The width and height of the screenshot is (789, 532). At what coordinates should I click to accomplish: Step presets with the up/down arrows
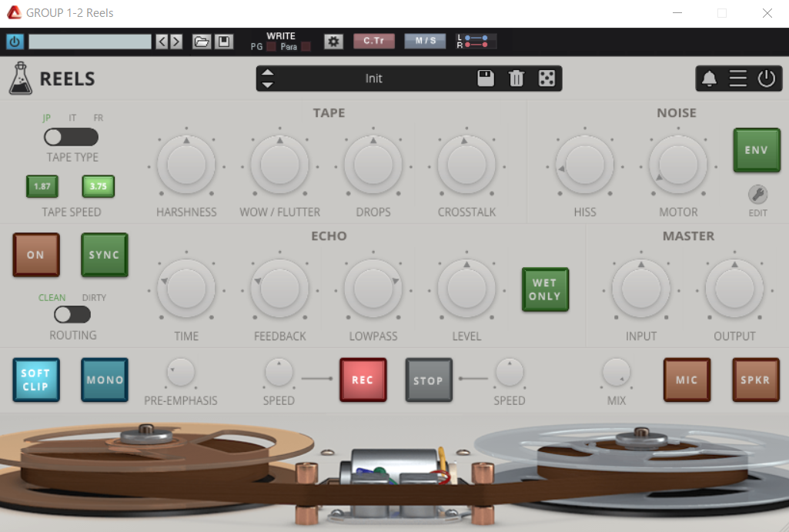point(268,79)
